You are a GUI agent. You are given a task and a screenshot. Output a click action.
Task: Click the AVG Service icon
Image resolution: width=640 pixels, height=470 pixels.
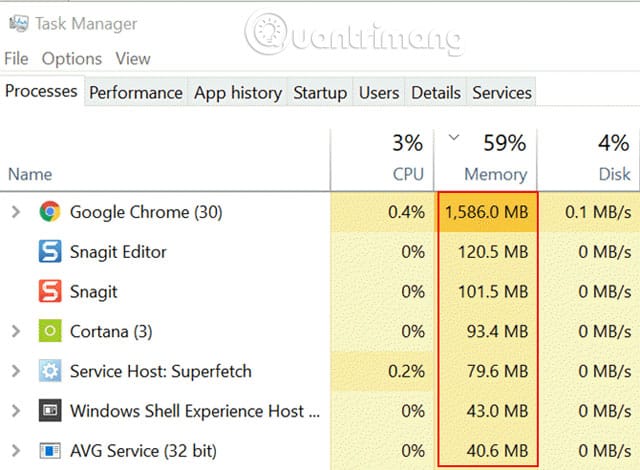(50, 450)
